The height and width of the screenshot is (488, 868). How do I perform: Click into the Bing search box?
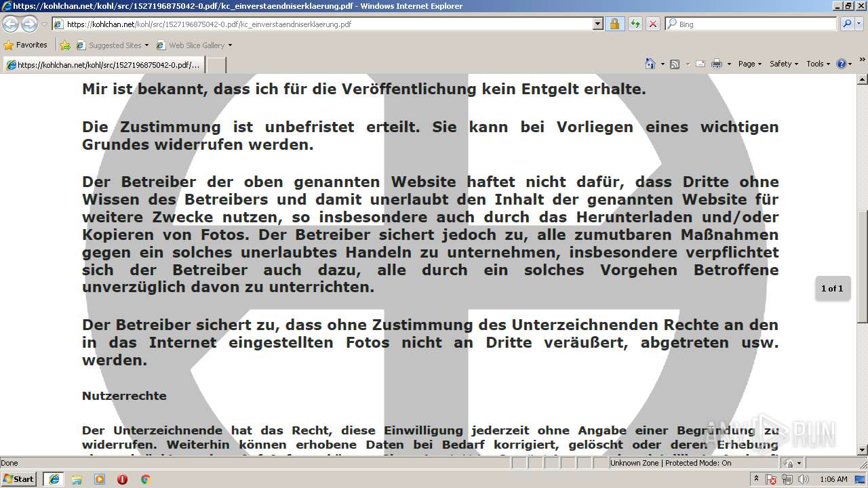point(751,24)
